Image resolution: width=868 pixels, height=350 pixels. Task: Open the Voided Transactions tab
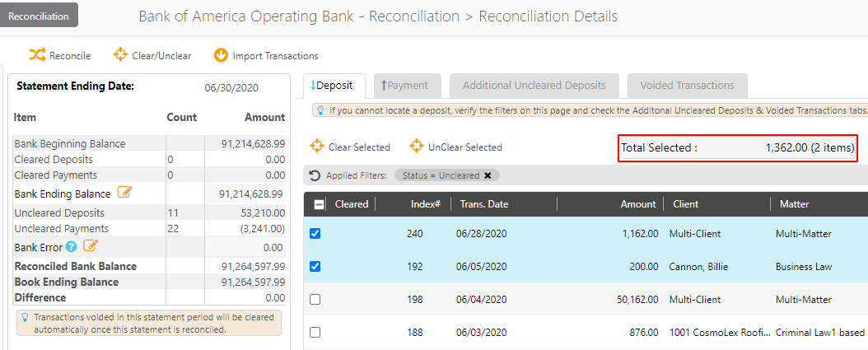point(687,86)
